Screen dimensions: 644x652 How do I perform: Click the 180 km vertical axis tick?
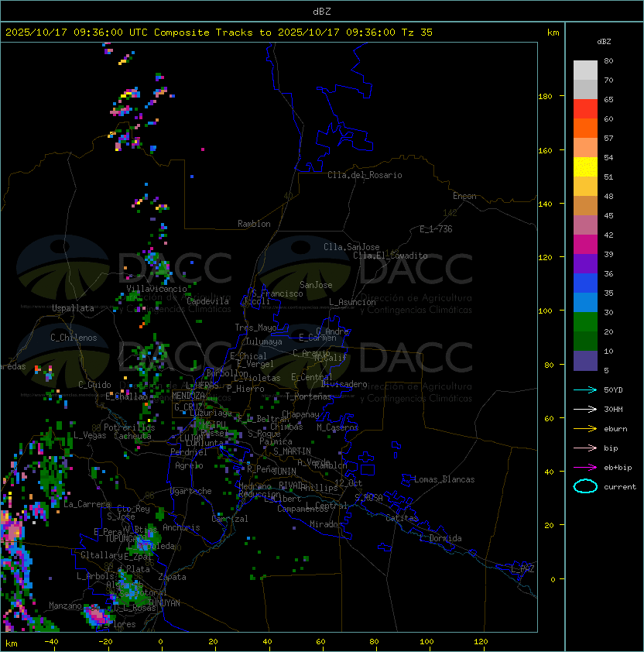point(545,97)
